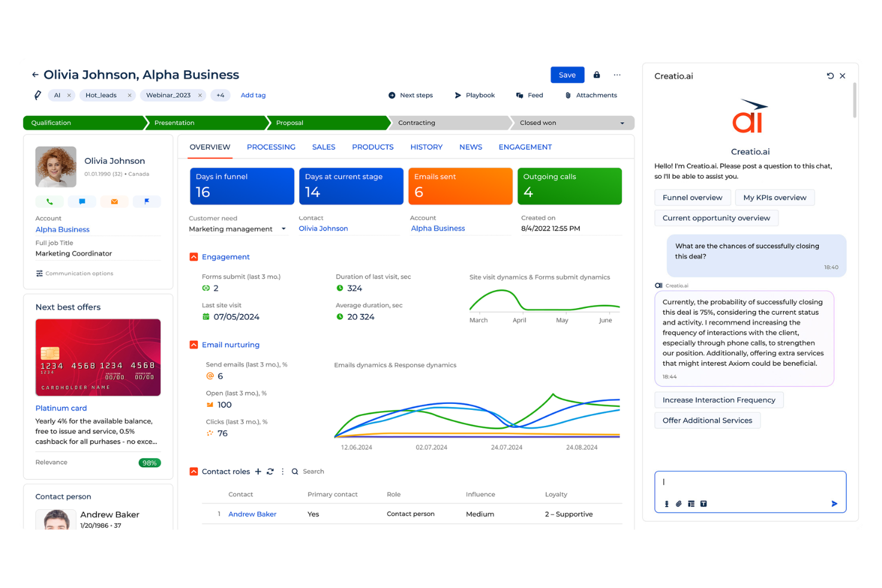
Task: Switch to the PRODUCTS tab
Action: click(372, 147)
